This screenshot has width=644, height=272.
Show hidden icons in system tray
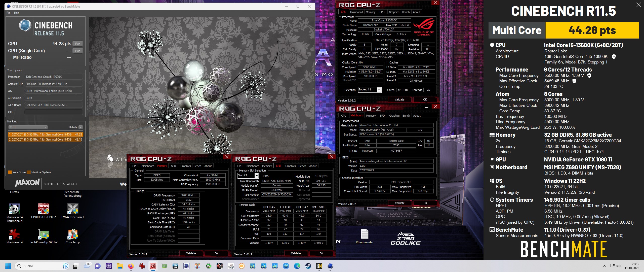tap(604, 266)
